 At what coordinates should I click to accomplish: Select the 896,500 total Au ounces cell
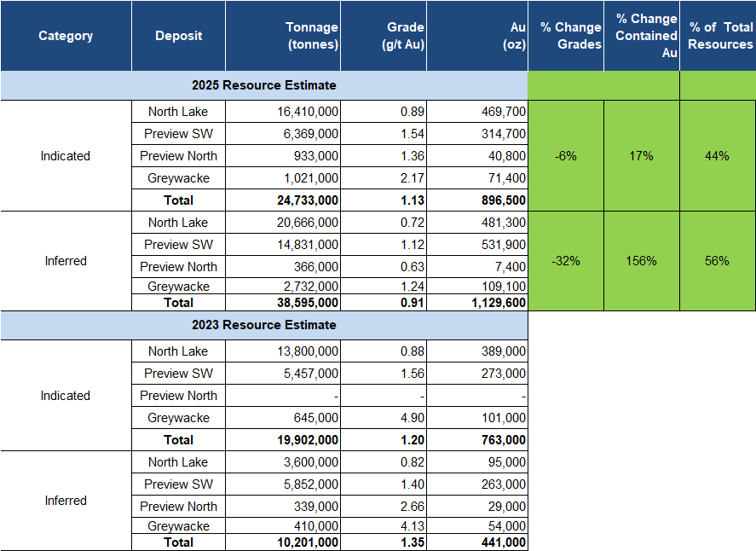coord(476,200)
